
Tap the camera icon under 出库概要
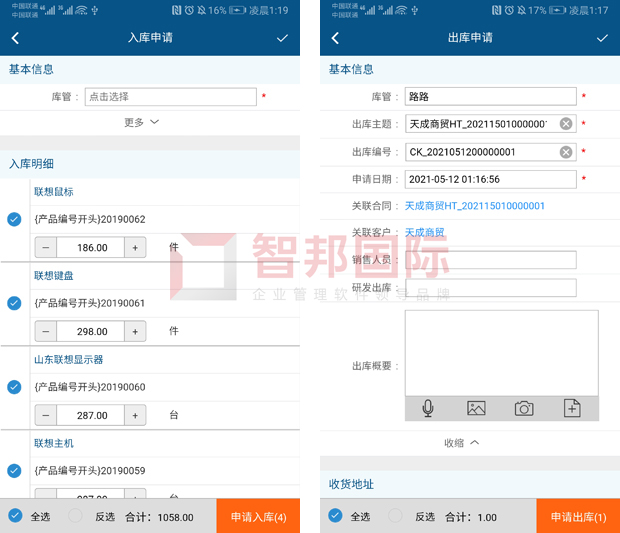click(x=524, y=408)
